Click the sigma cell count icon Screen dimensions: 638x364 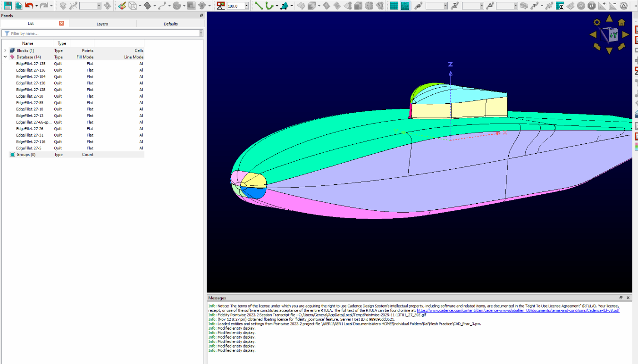pos(560,6)
